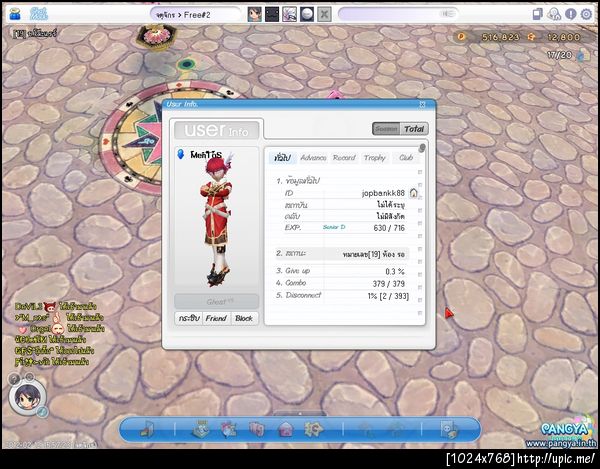This screenshot has width=600, height=469.
Task: Switch to the Club tab
Action: [x=406, y=158]
